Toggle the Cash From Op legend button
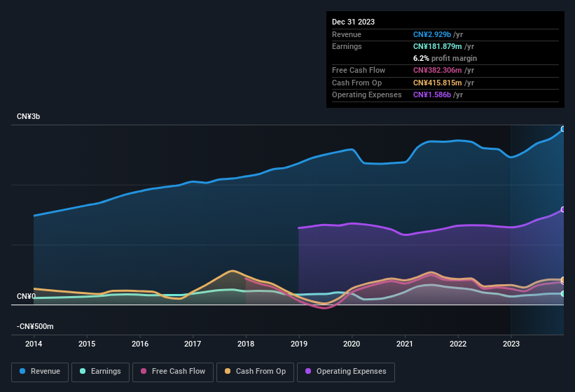The height and width of the screenshot is (392, 575). coord(255,372)
